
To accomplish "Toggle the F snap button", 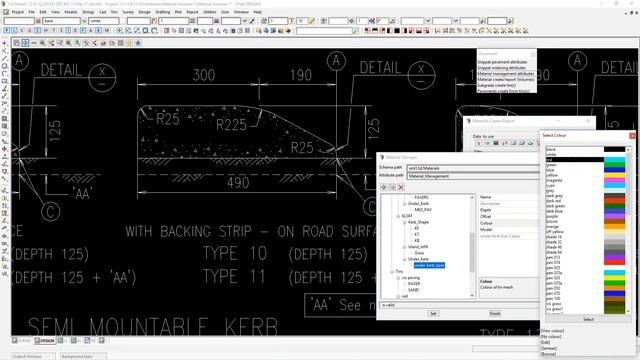I will point(83,31).
